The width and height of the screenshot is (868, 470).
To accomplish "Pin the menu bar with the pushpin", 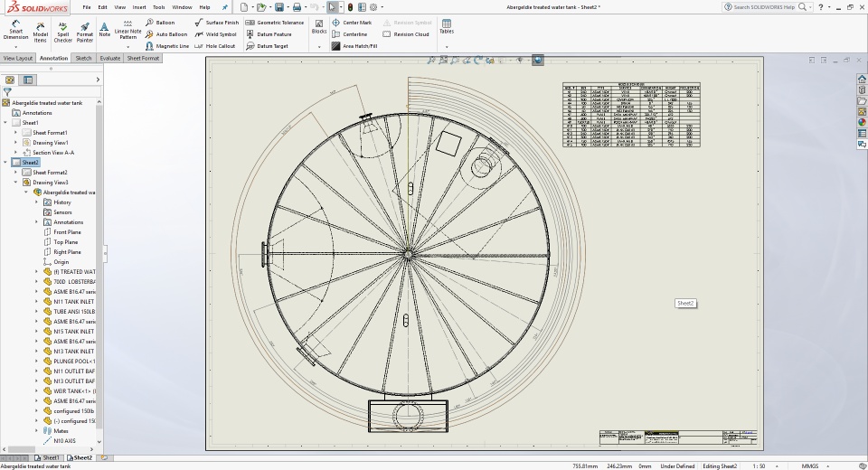I will [225, 7].
